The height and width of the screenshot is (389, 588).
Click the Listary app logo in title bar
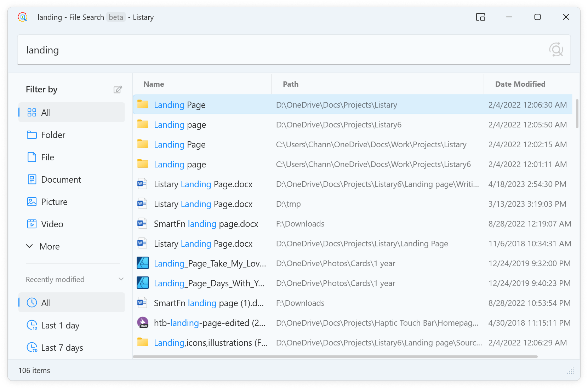(x=23, y=17)
